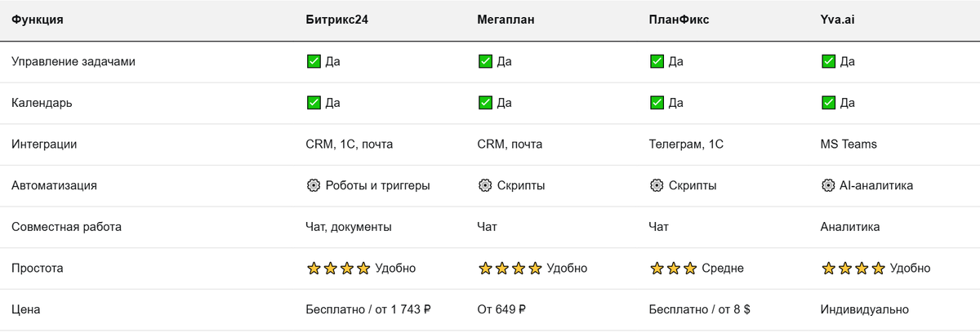Click the Интеграции row label
980x333 pixels.
pyautogui.click(x=44, y=144)
